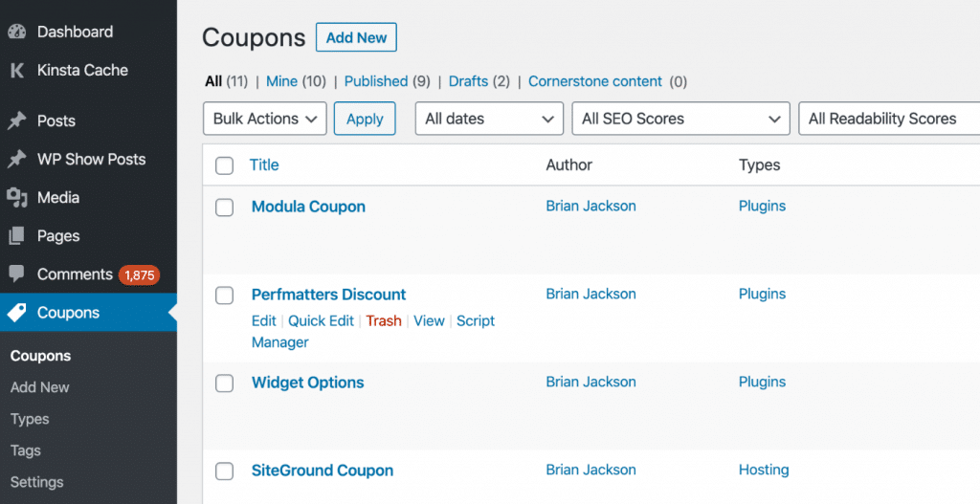Open the Perfmatters Discount title link
Screen dimensions: 980x504
tap(329, 295)
